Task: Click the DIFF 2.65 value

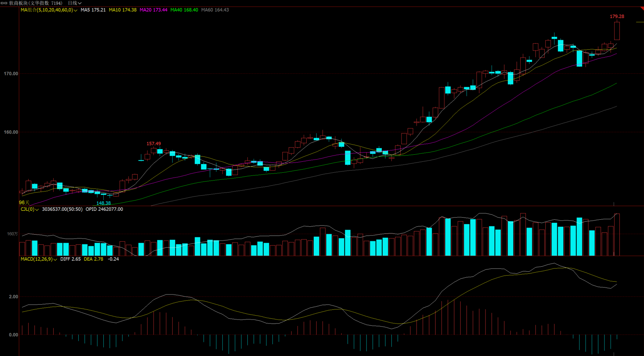Action: pyautogui.click(x=70, y=259)
